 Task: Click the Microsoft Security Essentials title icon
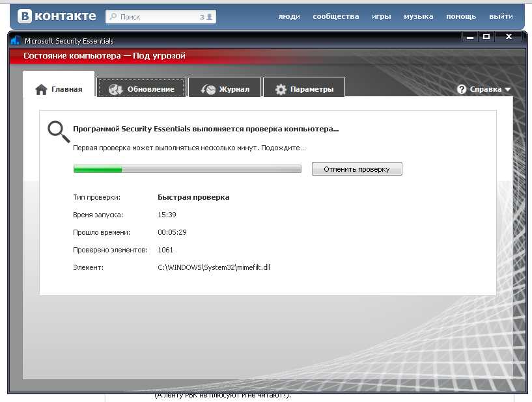[15, 40]
